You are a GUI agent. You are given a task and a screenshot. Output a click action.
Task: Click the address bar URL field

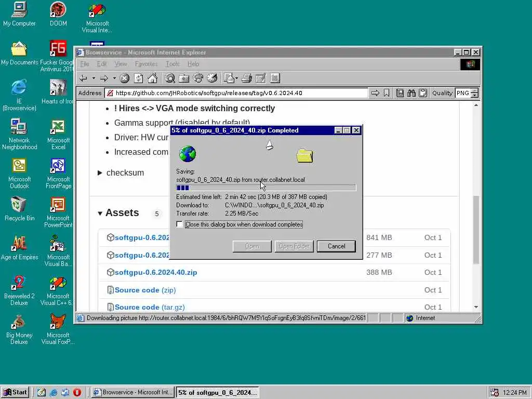[x=236, y=93]
